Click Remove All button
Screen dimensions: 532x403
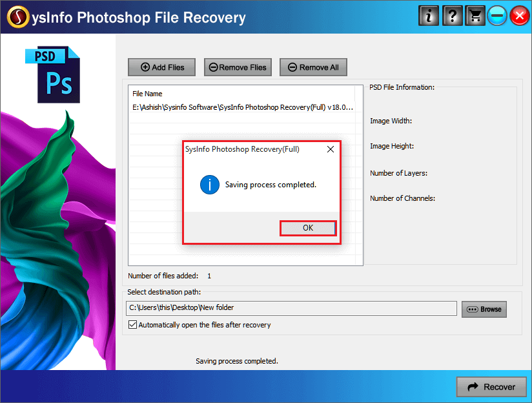click(x=314, y=67)
